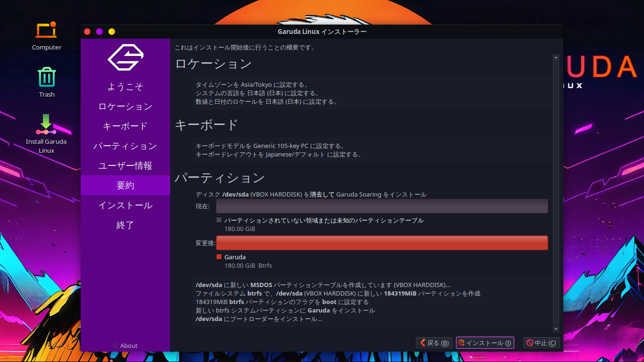The width and height of the screenshot is (644, 362).
Task: Click the line 新しい btrfs システムパーティションに Garuda をインストール
Action: click(285, 311)
